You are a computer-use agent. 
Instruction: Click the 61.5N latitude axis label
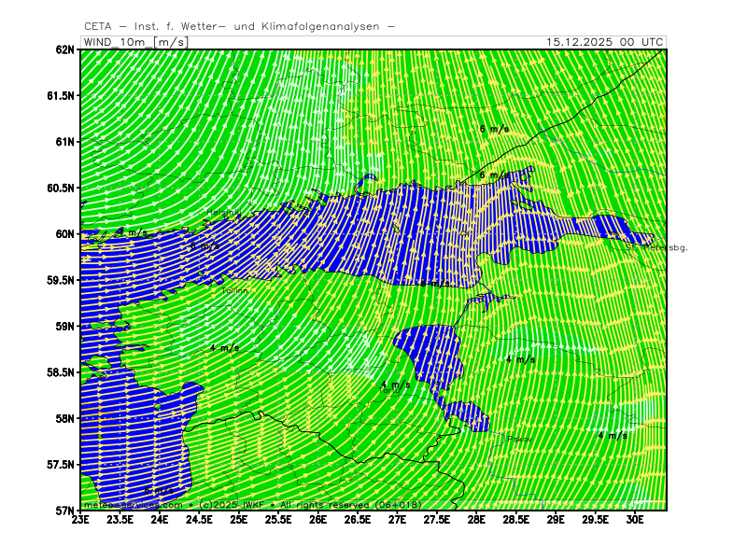coord(58,95)
